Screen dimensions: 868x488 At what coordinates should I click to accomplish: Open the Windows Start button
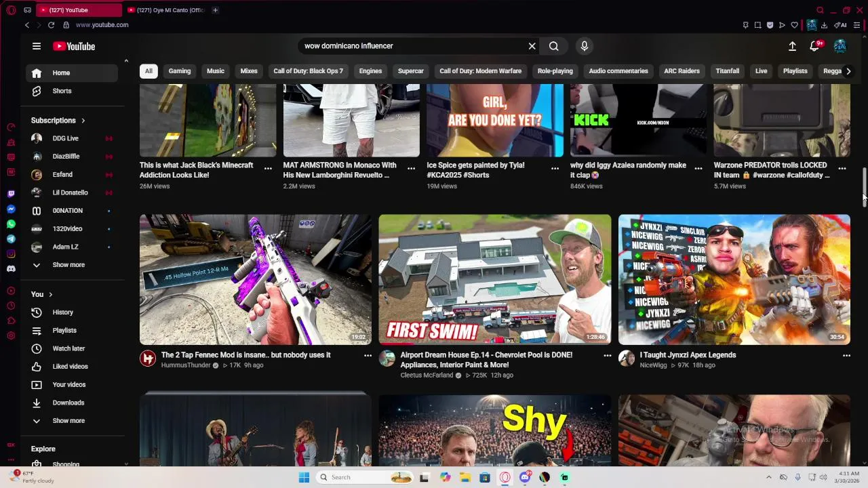[304, 477]
